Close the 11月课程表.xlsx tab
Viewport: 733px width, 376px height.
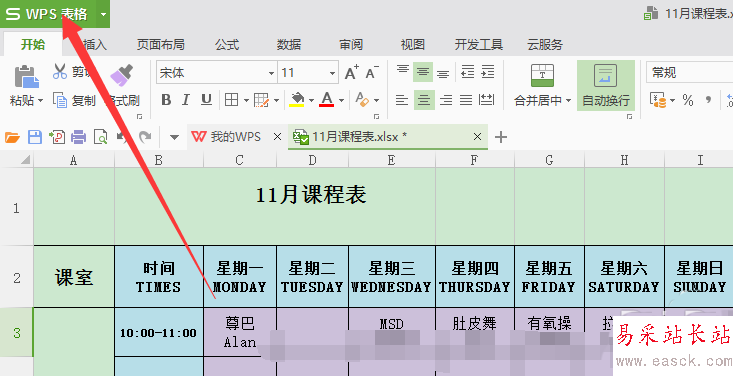477,137
